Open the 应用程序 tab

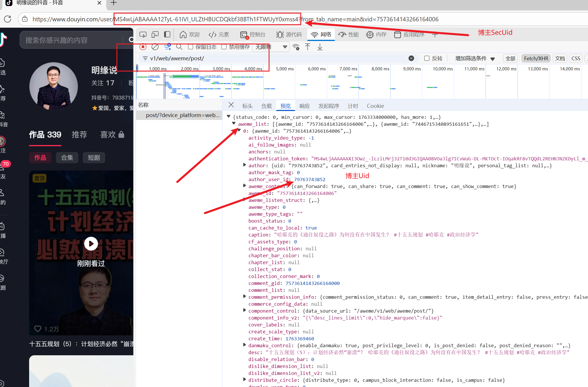(x=409, y=35)
